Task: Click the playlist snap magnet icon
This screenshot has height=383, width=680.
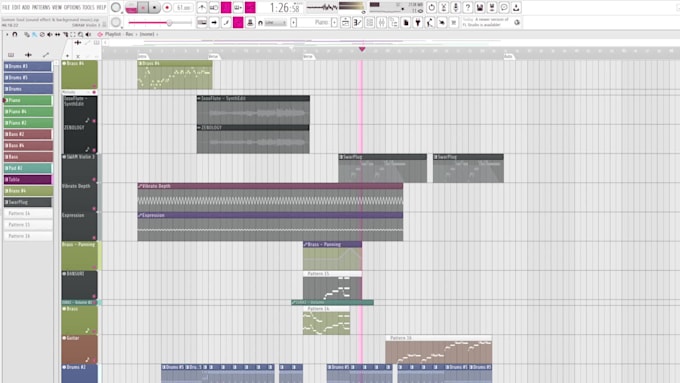Action: pyautogui.click(x=15, y=34)
